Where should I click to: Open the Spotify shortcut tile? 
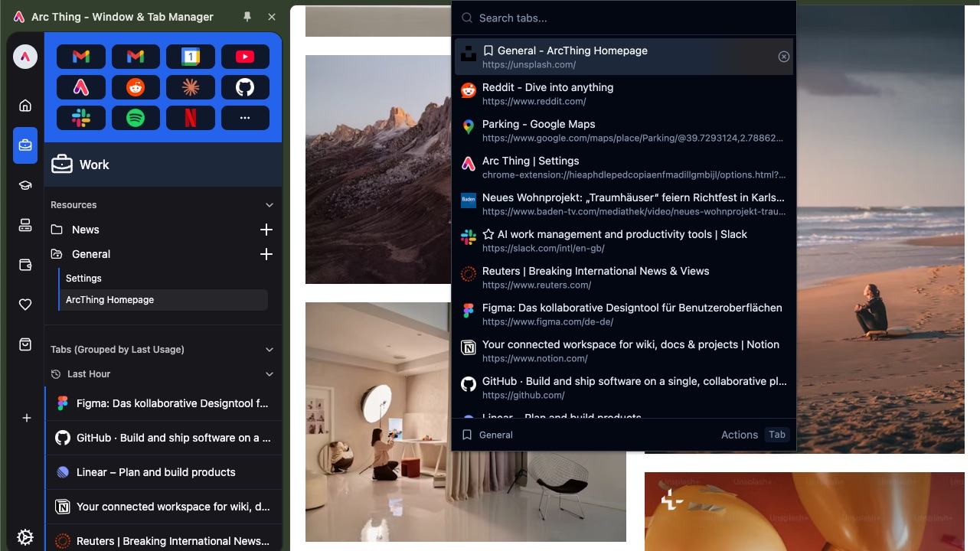coord(136,118)
